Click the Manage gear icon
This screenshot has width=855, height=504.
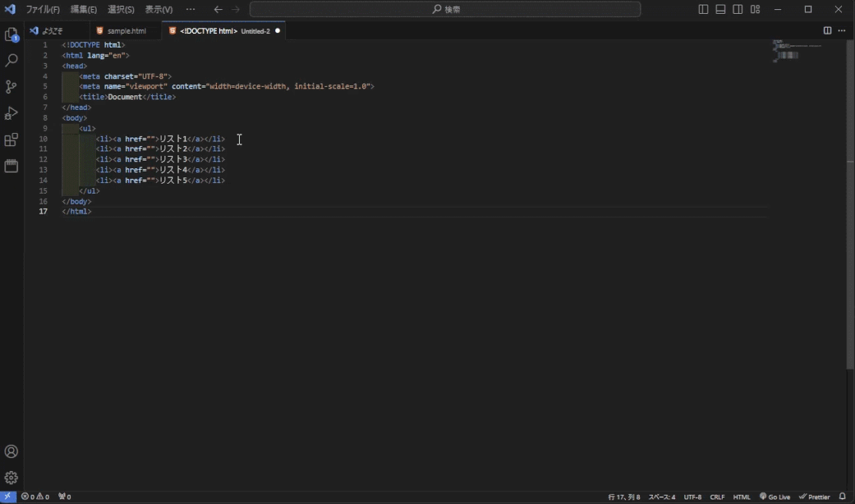point(12,478)
